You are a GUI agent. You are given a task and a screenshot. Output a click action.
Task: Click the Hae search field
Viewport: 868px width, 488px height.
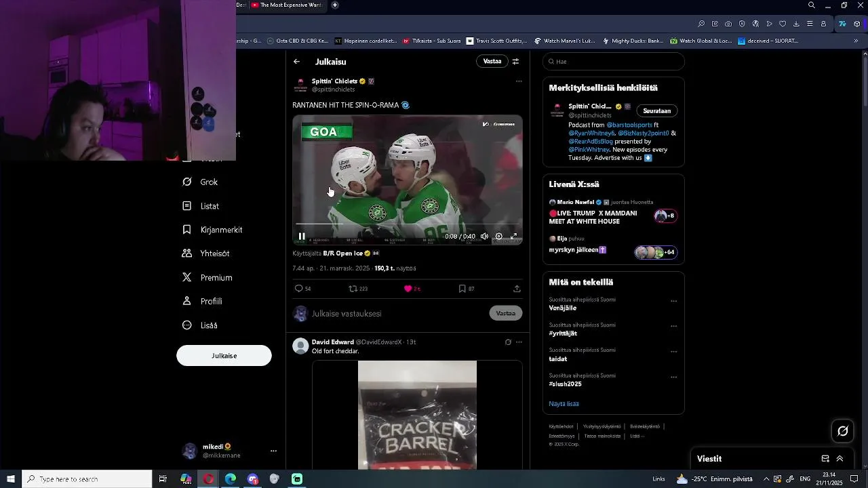pyautogui.click(x=614, y=62)
